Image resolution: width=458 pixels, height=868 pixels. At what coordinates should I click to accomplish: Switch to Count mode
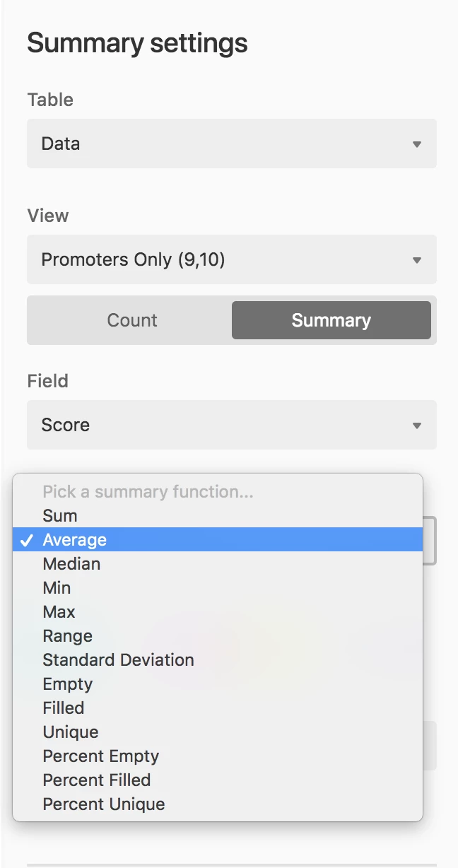[131, 320]
